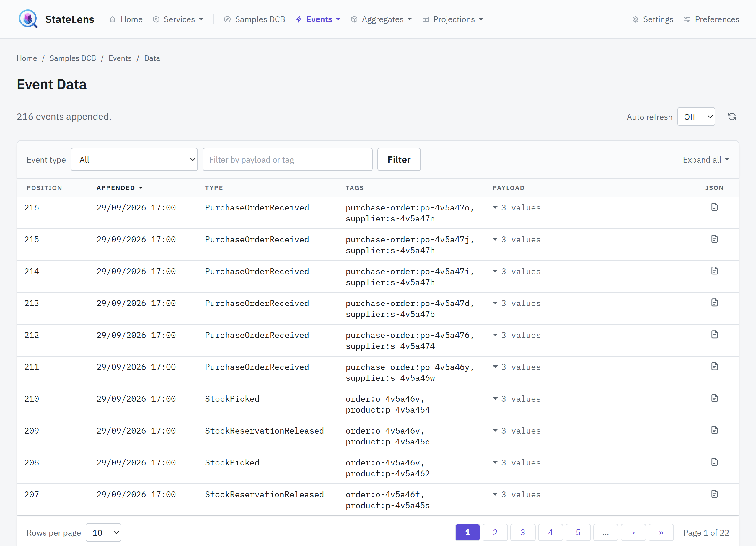The height and width of the screenshot is (546, 756).
Task: Open JSON view for event 214
Action: tap(714, 271)
